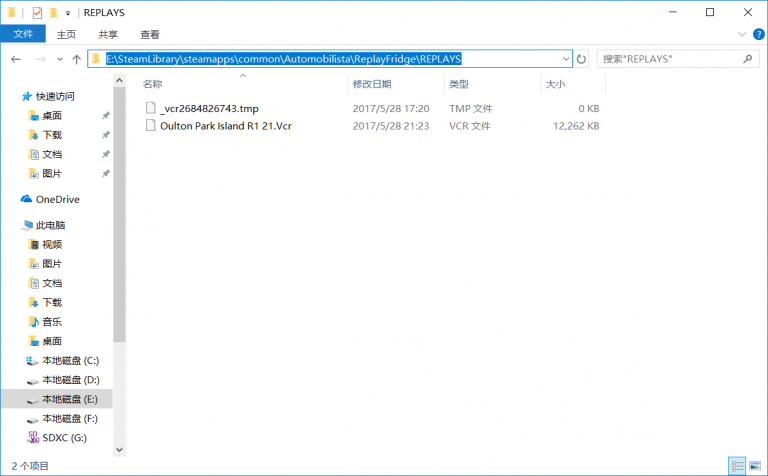This screenshot has height=476, width=768.
Task: Sort by 大小 column header
Action: click(x=555, y=84)
